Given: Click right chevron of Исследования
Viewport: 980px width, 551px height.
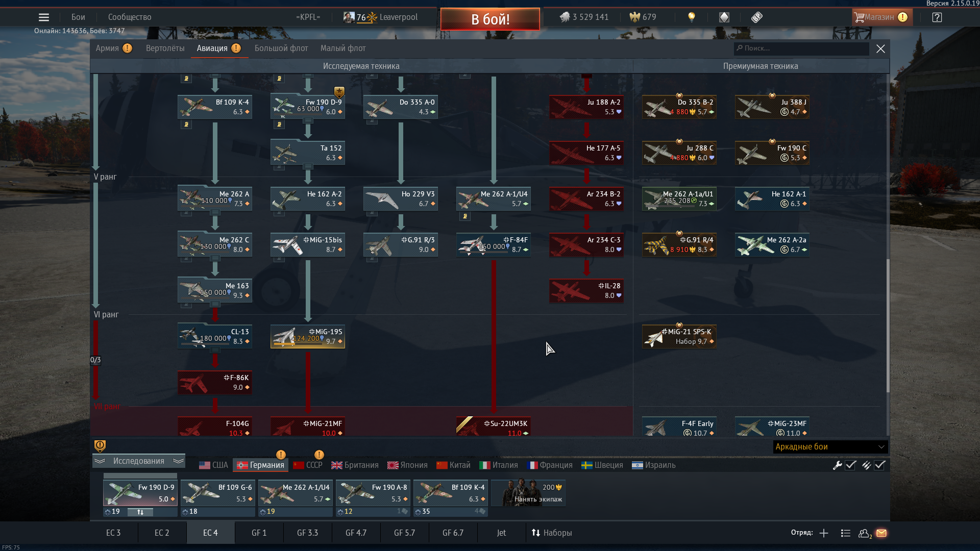Looking at the screenshot, I should pyautogui.click(x=178, y=461).
